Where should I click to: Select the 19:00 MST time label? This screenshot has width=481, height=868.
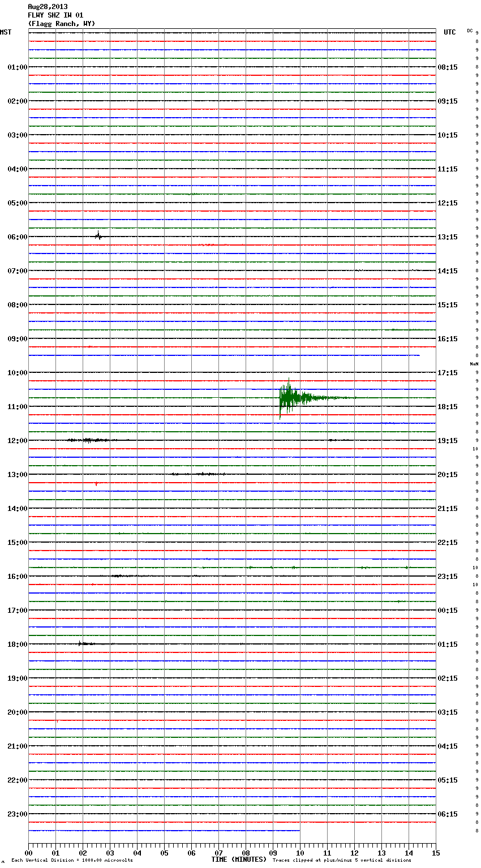17,678
